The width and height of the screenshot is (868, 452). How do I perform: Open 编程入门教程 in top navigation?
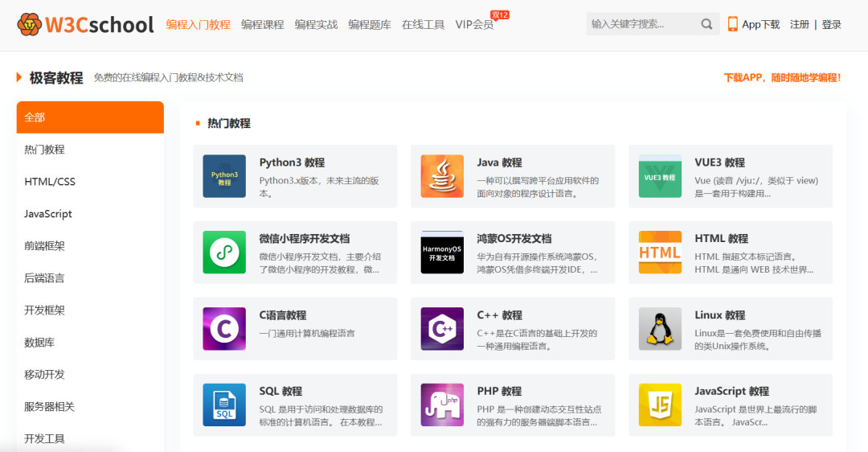[x=199, y=24]
